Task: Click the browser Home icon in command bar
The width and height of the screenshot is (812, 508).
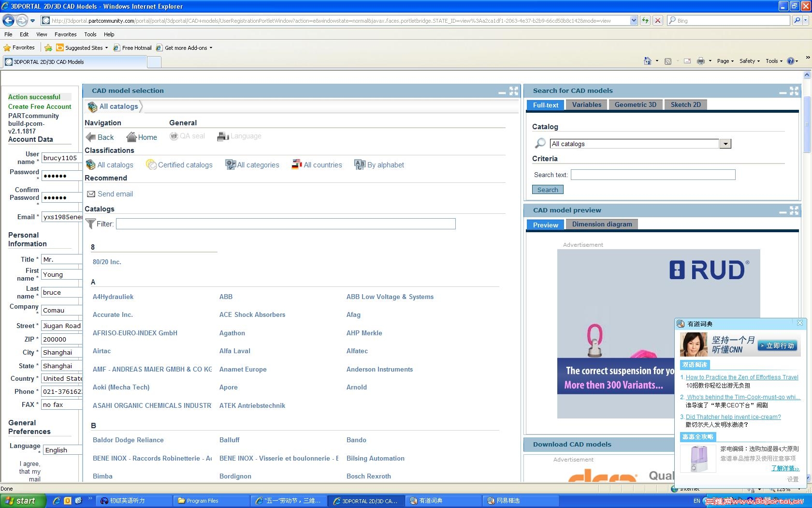Action: pyautogui.click(x=648, y=61)
